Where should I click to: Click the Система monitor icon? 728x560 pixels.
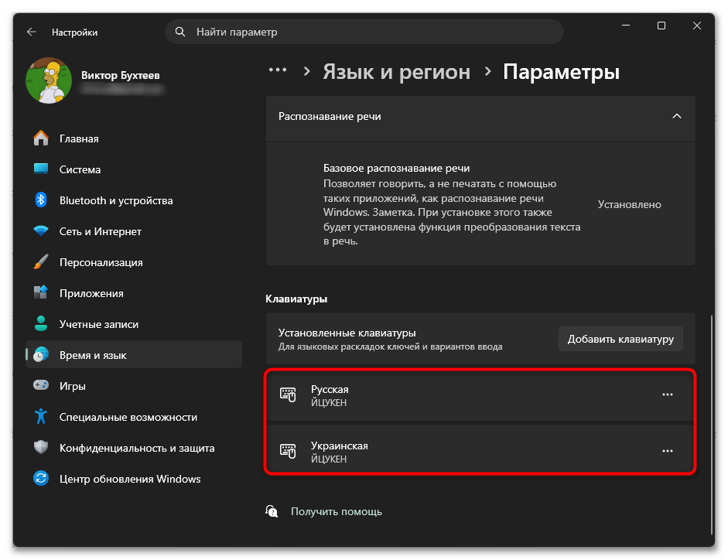click(x=41, y=169)
